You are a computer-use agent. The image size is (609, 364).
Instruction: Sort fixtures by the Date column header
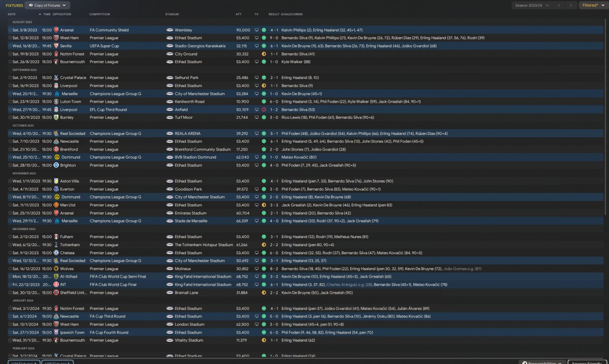[11, 14]
